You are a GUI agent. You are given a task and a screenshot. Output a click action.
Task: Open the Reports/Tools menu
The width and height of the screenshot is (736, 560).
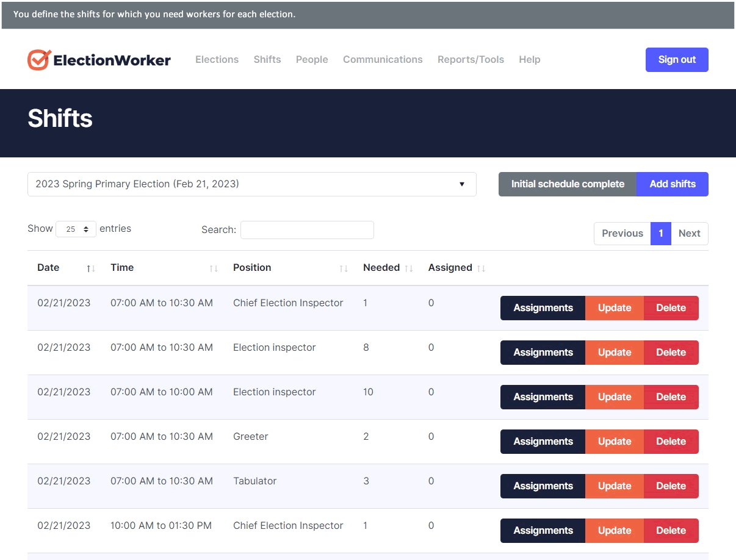(x=471, y=60)
